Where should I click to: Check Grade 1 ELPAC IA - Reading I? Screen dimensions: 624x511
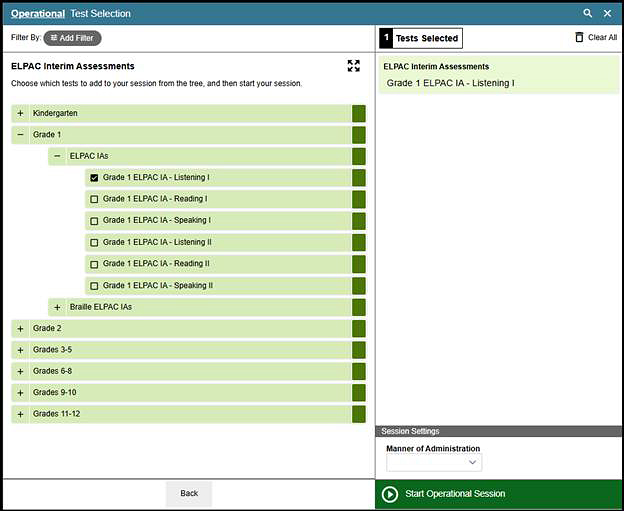[x=94, y=199]
